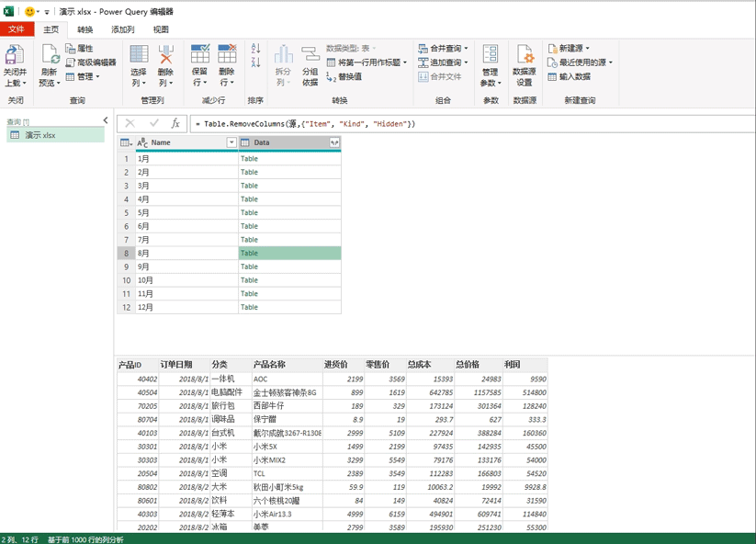The image size is (756, 544).
Task: Collapse the queries pane with the chevron
Action: pos(106,120)
